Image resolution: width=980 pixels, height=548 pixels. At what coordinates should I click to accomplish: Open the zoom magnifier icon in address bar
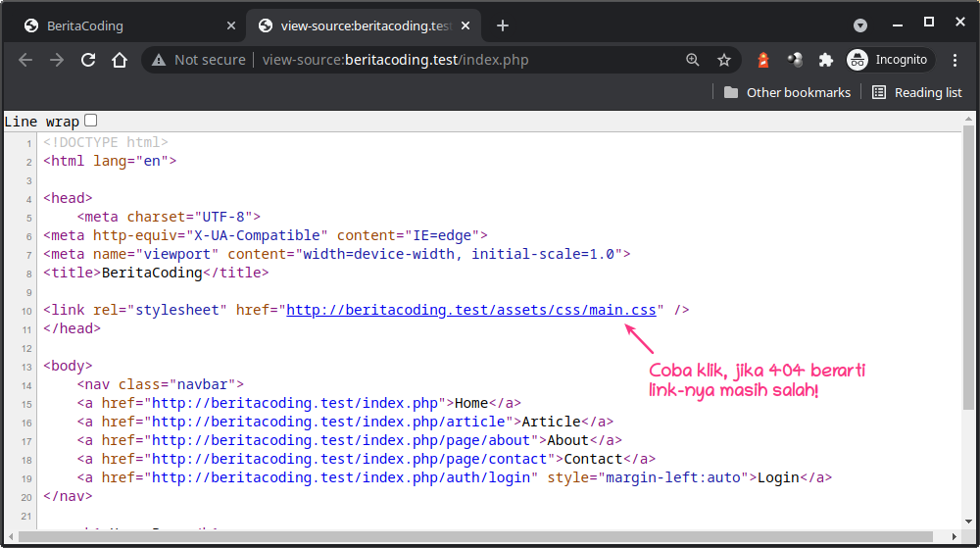[693, 60]
